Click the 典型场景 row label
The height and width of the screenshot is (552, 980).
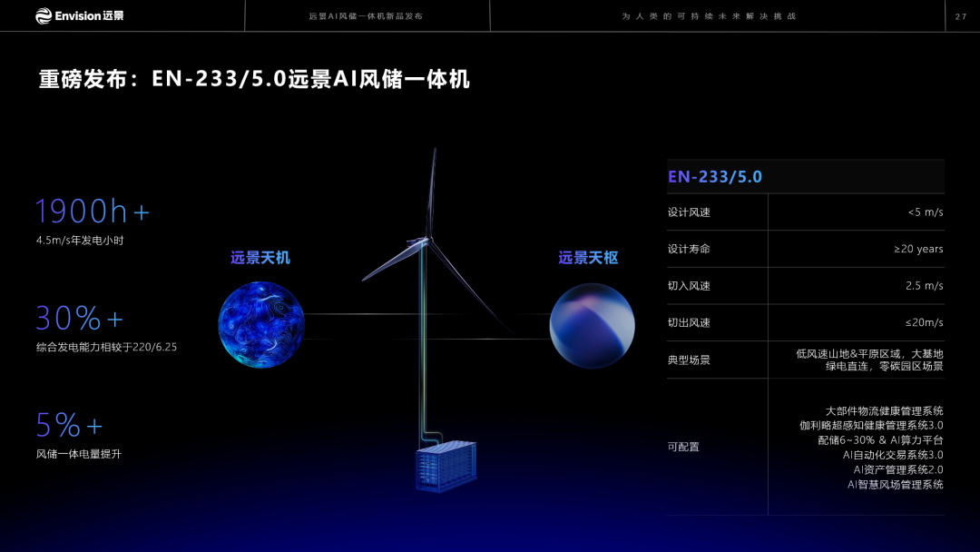(x=689, y=360)
